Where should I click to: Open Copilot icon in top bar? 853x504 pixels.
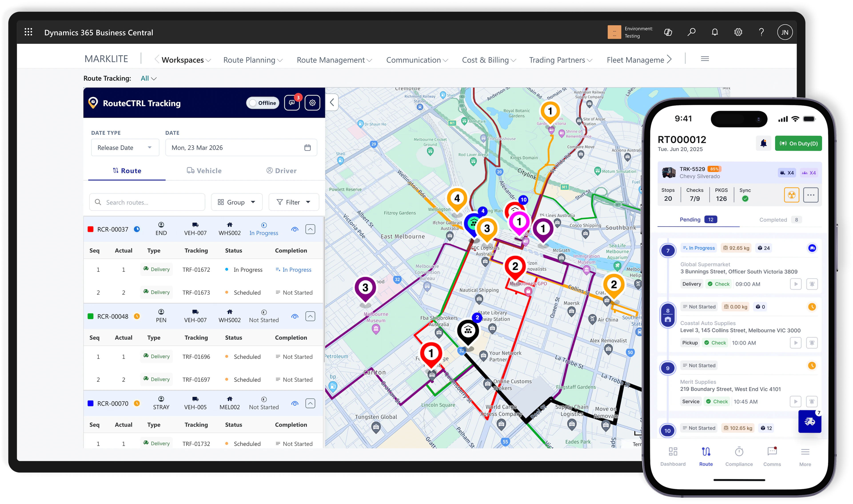click(x=668, y=32)
